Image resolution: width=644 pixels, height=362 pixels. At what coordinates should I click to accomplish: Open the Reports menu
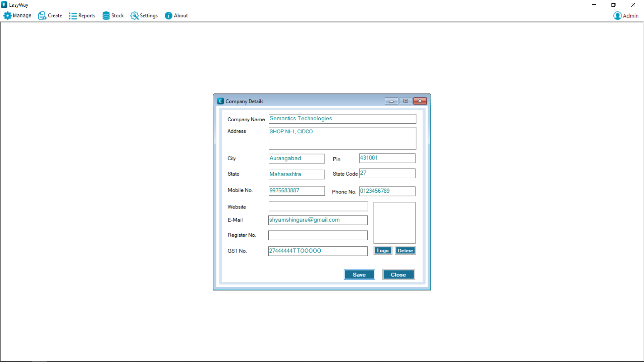pyautogui.click(x=87, y=16)
